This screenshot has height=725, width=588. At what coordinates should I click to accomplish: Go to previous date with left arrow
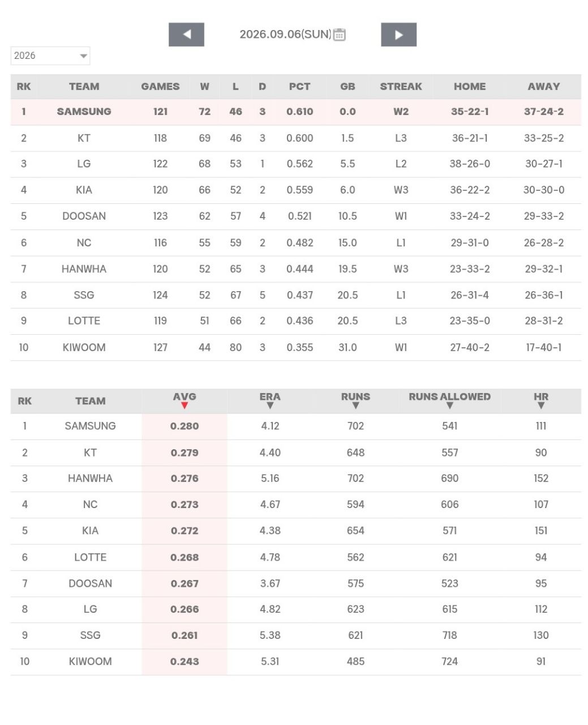[186, 35]
